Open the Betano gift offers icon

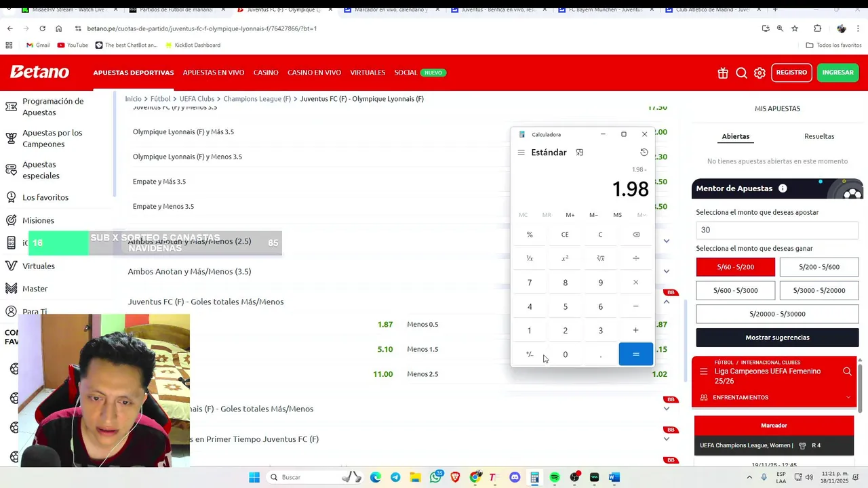point(723,73)
